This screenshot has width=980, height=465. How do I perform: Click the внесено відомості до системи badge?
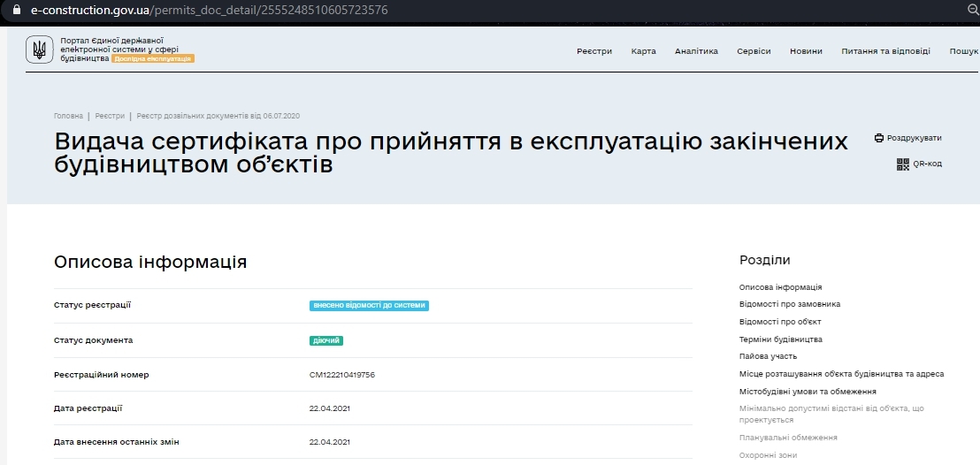pos(370,306)
